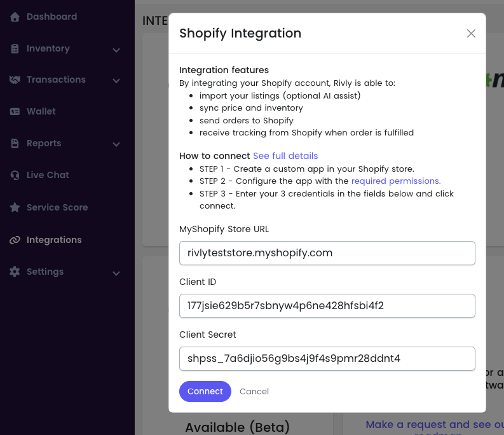Cancel the Shopify Integration dialog
Image resolution: width=504 pixels, height=435 pixels.
tap(254, 391)
